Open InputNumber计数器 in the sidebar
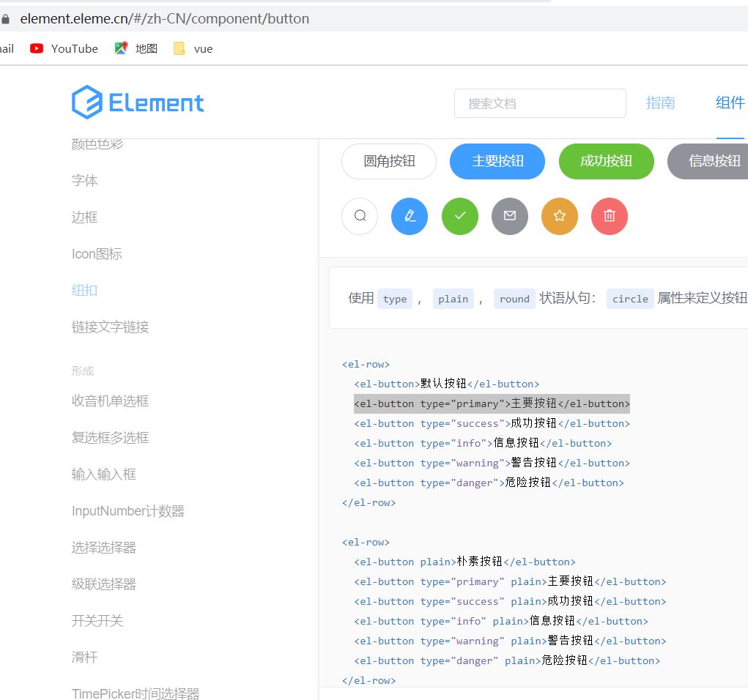This screenshot has height=700, width=748. click(128, 510)
